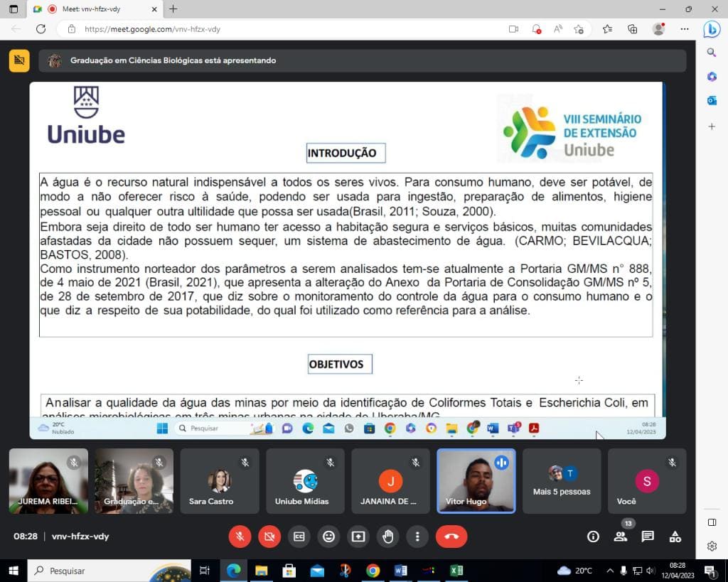This screenshot has height=582, width=728.
Task: Open Edge tab actions menu icon
Action: coord(14,9)
